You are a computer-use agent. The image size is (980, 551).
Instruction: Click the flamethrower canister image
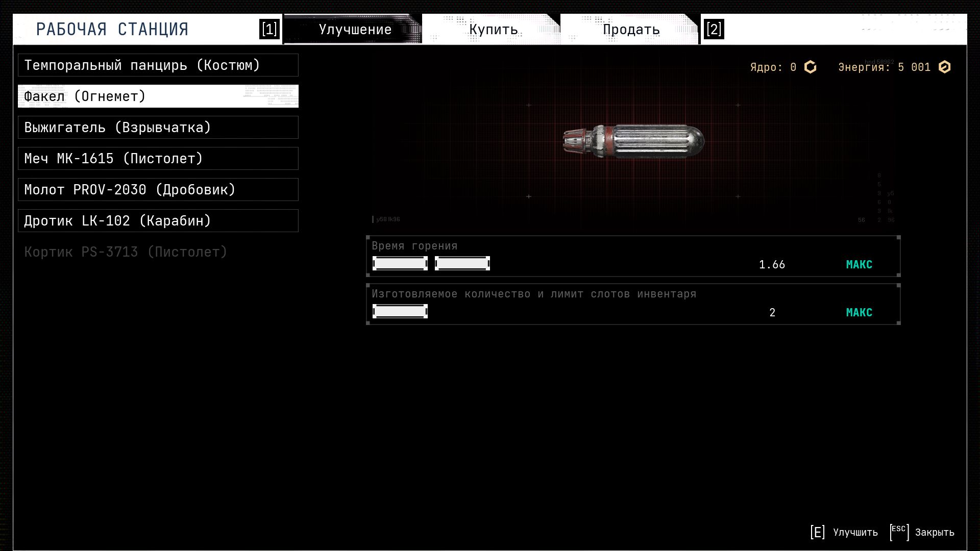[633, 140]
